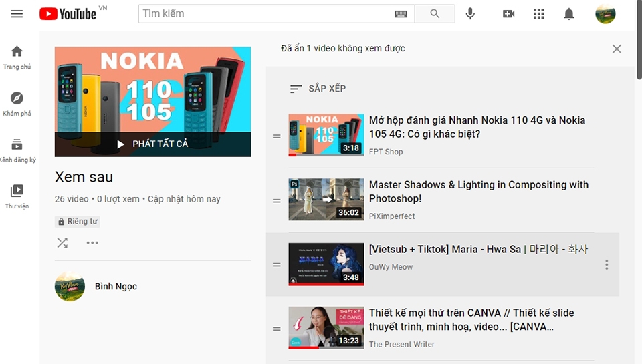
Task: Start voice search with microphone
Action: [x=470, y=14]
